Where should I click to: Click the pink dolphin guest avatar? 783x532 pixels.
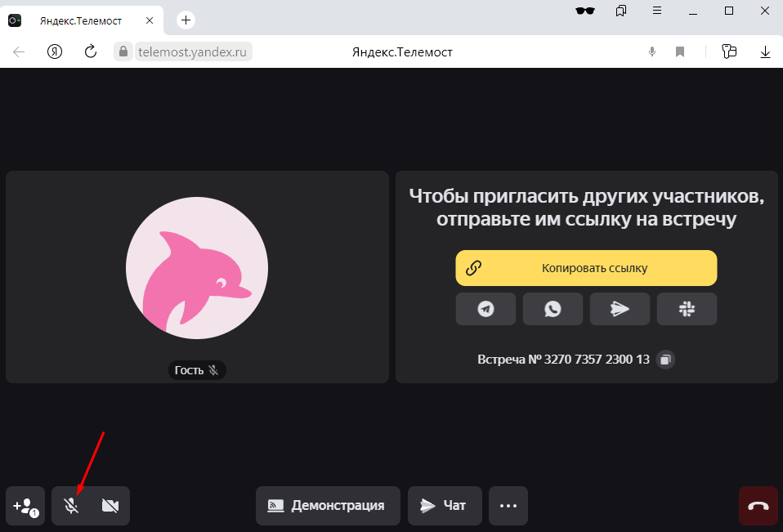(197, 268)
